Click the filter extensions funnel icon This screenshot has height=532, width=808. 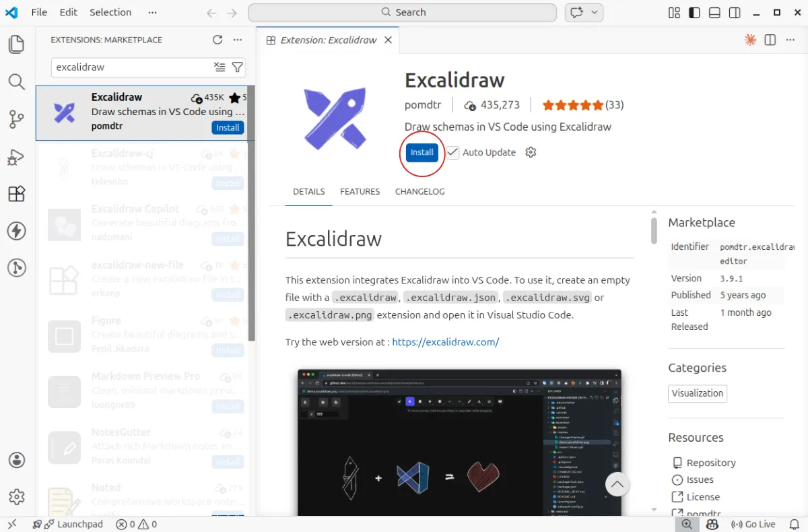(237, 67)
